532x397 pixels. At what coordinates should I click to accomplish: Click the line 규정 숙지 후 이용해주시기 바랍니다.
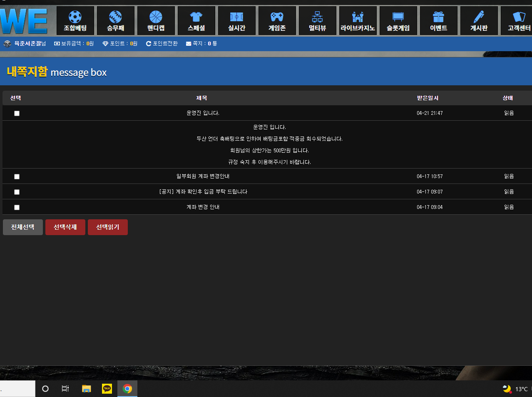coord(269,162)
